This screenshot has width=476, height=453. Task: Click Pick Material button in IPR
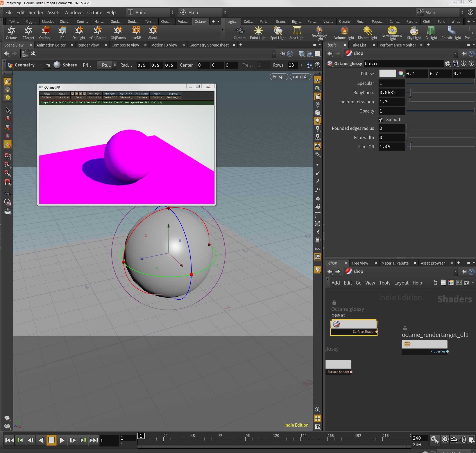tap(142, 94)
